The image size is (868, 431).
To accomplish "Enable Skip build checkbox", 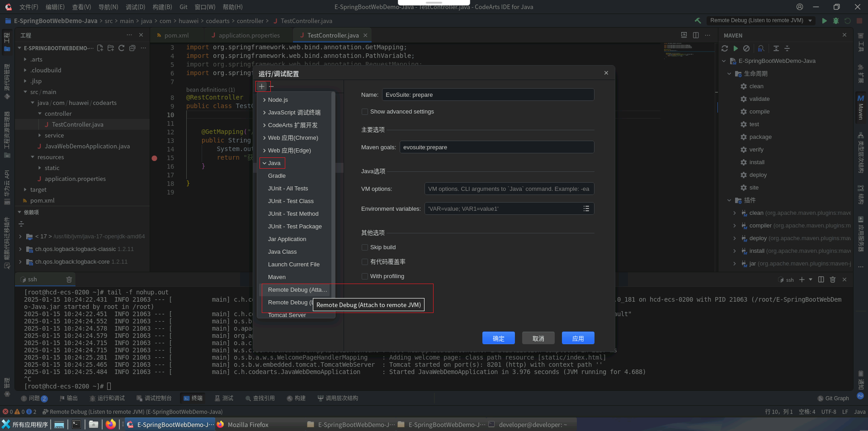I will pos(365,247).
